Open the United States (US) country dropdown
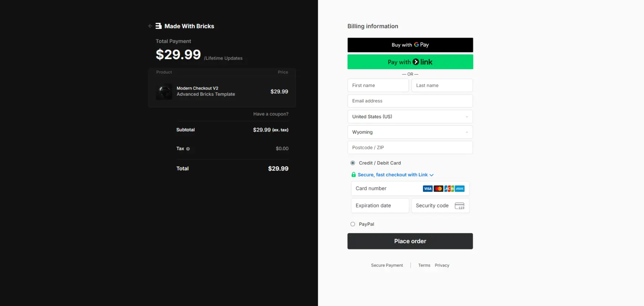 (410, 117)
